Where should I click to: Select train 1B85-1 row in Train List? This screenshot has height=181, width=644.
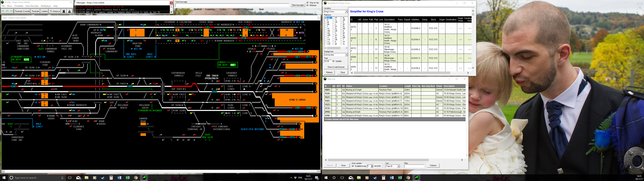(x=395, y=90)
